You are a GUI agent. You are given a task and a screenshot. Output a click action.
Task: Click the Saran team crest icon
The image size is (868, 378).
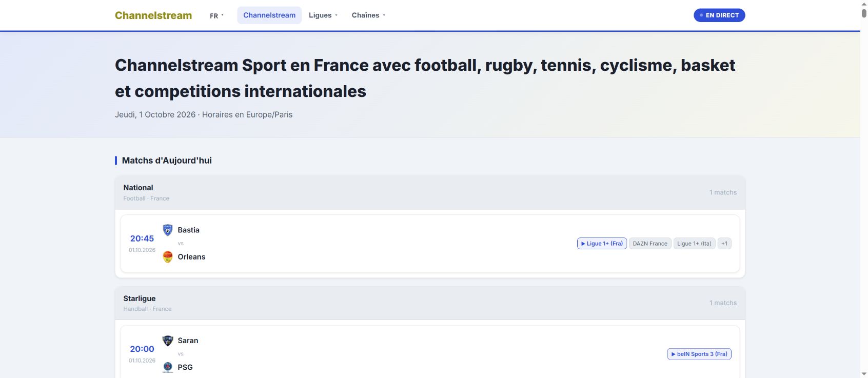168,341
